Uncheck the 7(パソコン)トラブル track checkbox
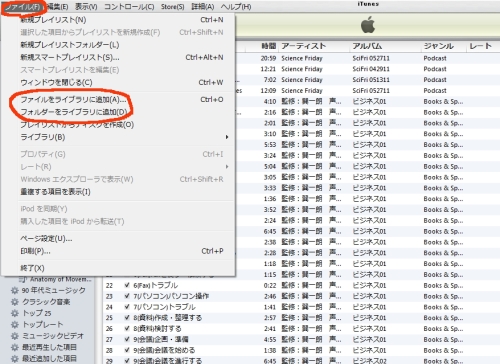This screenshot has height=364, width=500. (127, 307)
